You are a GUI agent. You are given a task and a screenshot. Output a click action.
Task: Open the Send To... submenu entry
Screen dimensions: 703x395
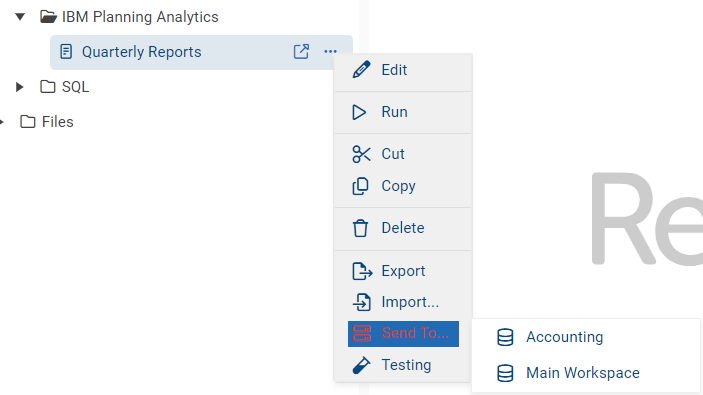pyautogui.click(x=403, y=334)
